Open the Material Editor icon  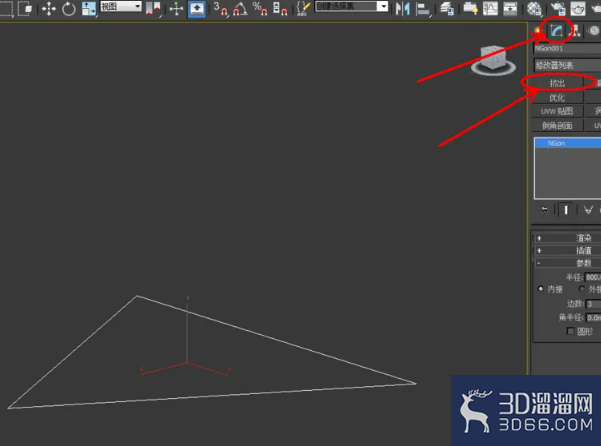click(x=534, y=8)
